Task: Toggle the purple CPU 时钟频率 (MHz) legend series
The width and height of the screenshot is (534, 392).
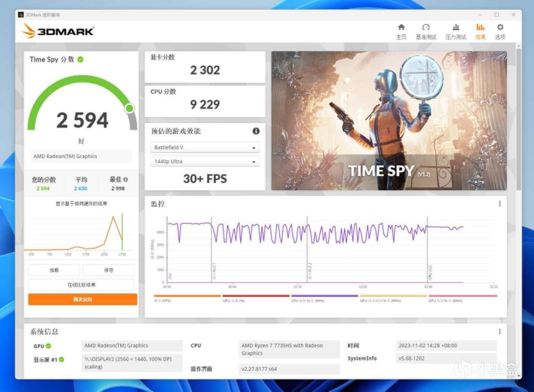Action: click(x=325, y=299)
